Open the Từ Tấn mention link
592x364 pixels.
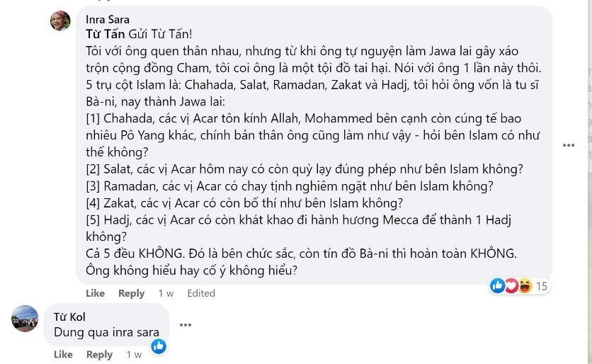click(x=106, y=34)
